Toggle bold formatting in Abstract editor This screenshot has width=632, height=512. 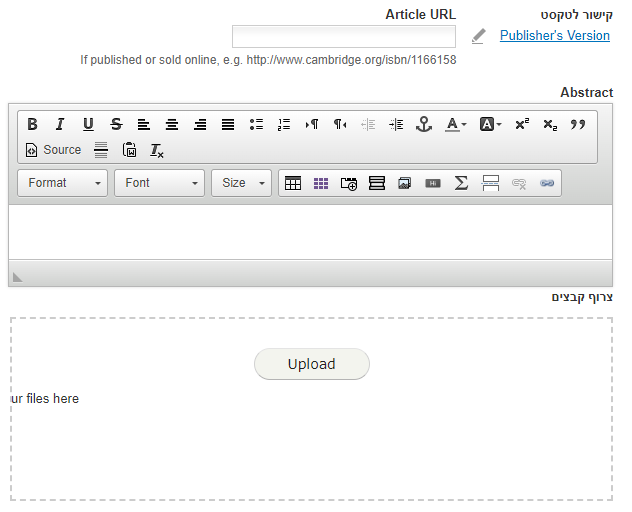click(33, 124)
